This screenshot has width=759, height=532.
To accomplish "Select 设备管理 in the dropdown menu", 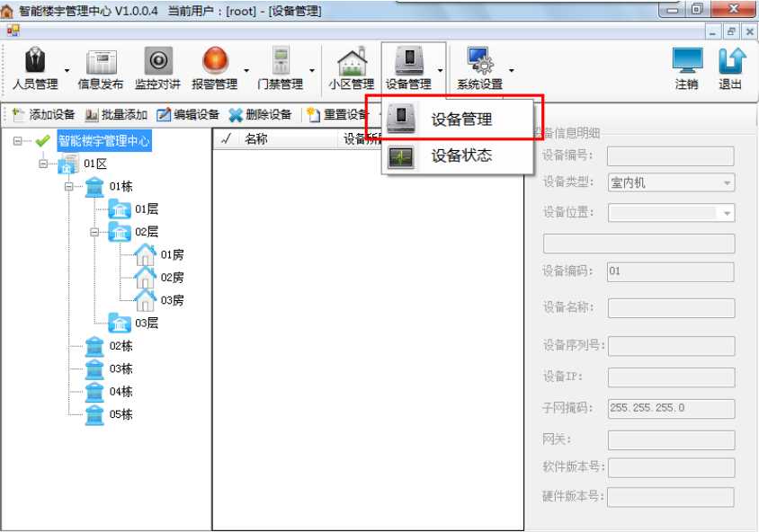I will click(460, 120).
